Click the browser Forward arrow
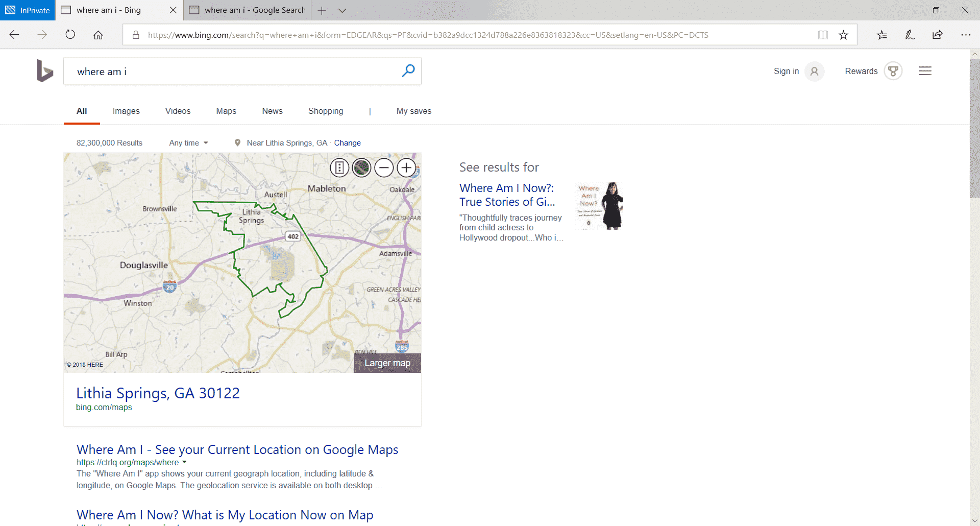 coord(42,35)
